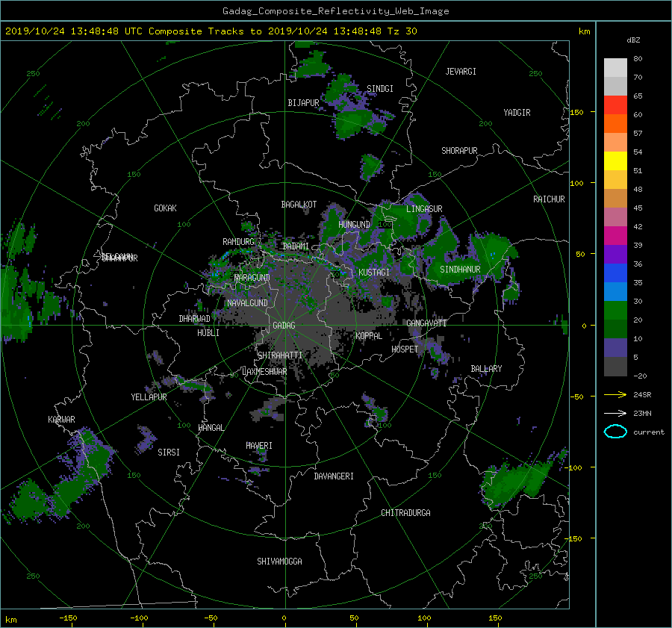Screen dimensions: 672x628
Task: Click the KARWAR town label
Action: [61, 419]
